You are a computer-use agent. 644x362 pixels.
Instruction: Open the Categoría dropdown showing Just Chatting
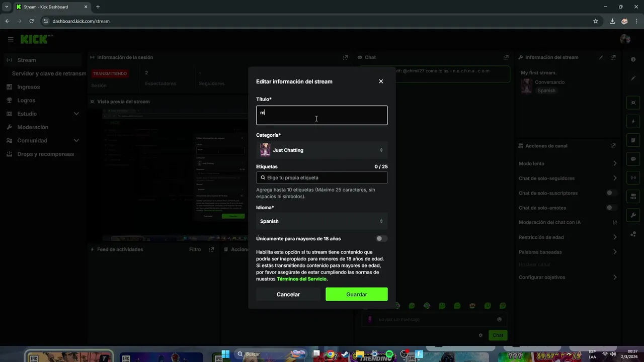pyautogui.click(x=322, y=150)
